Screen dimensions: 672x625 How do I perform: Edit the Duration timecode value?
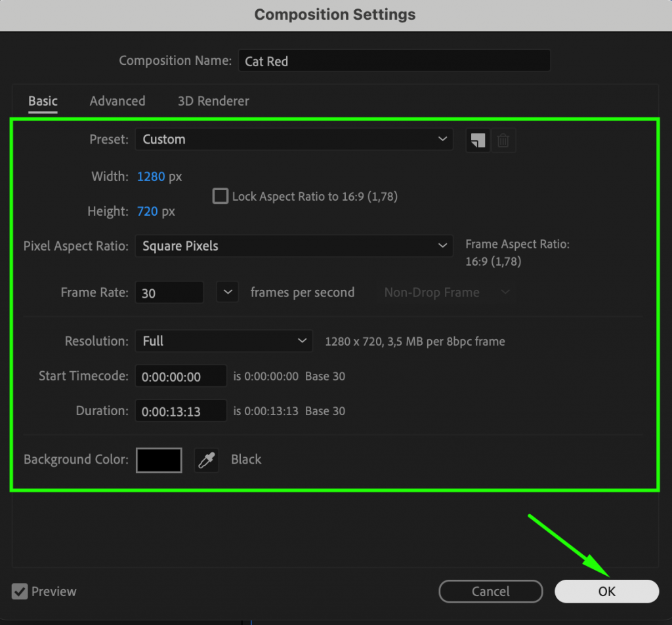(x=180, y=411)
